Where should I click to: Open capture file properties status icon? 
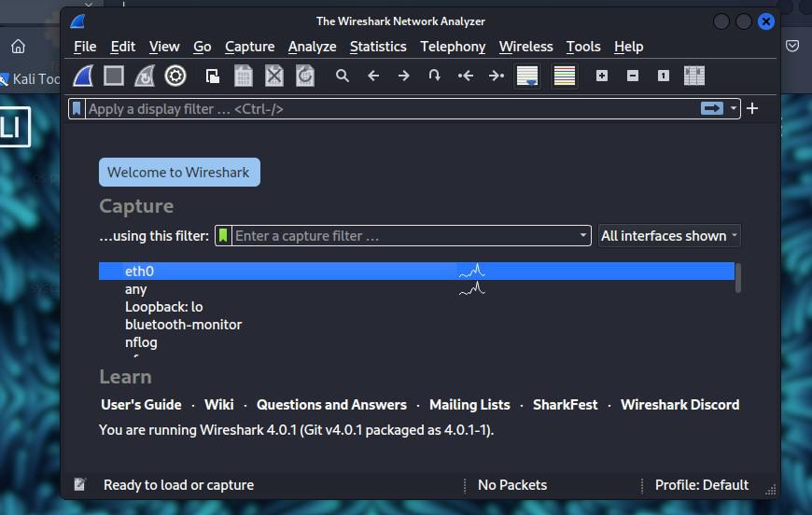[x=79, y=484]
